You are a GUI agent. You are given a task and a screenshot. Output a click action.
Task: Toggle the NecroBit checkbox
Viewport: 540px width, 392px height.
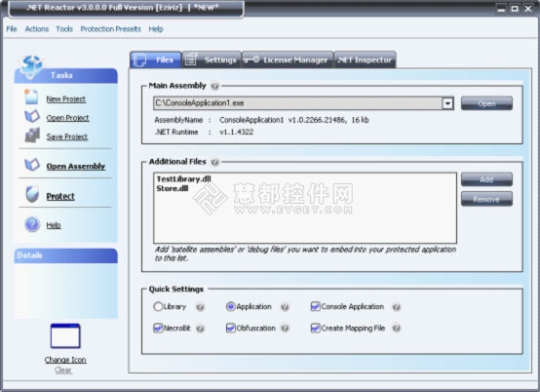pos(158,328)
